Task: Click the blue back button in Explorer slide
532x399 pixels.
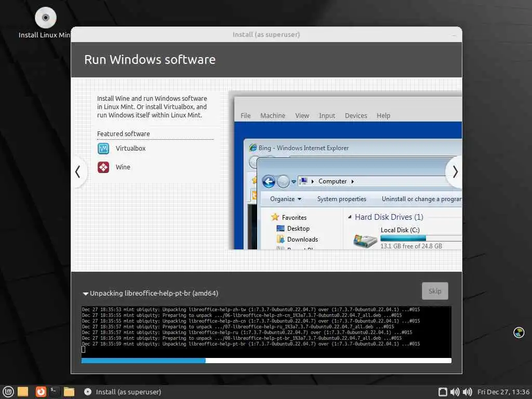Action: (x=269, y=181)
